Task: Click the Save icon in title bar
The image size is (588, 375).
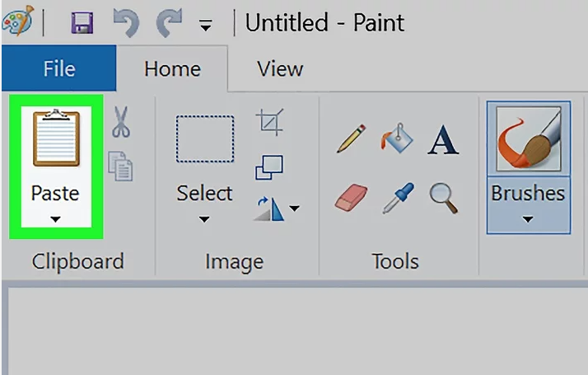Action: (x=82, y=24)
